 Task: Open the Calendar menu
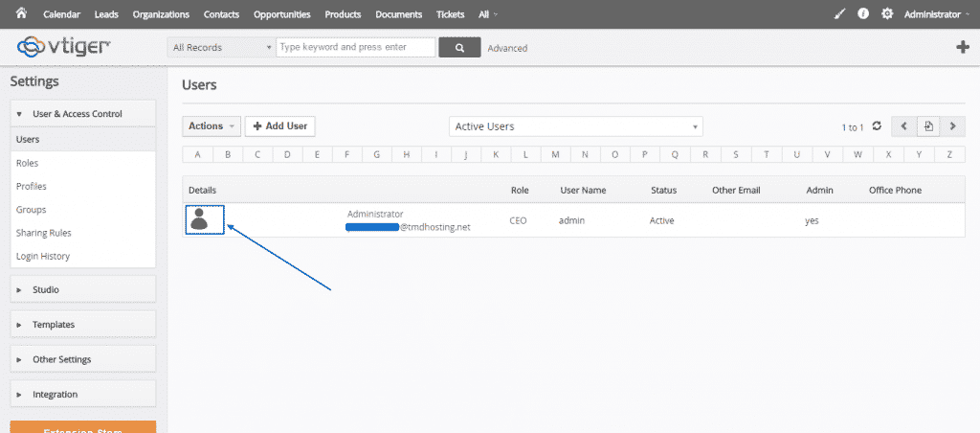[x=61, y=13]
